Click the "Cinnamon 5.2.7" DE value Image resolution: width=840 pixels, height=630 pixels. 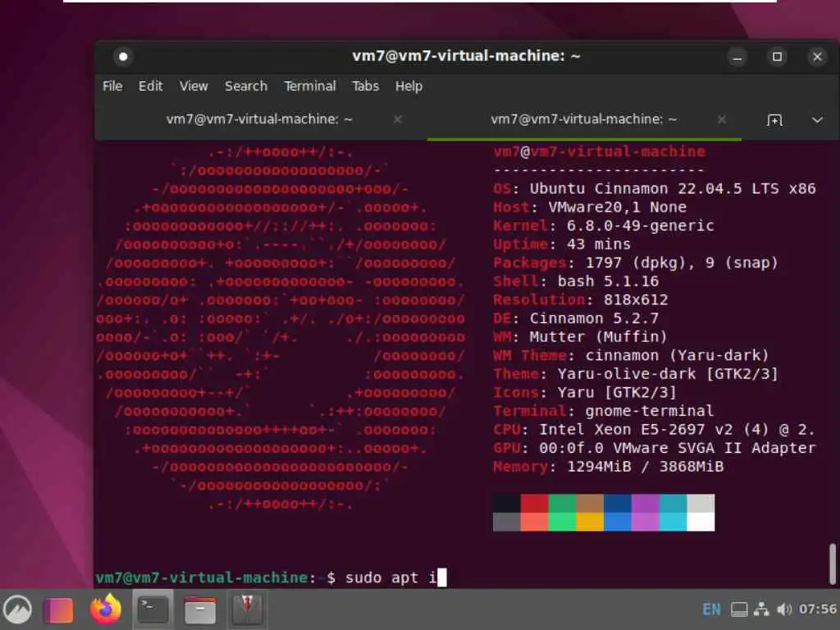594,318
